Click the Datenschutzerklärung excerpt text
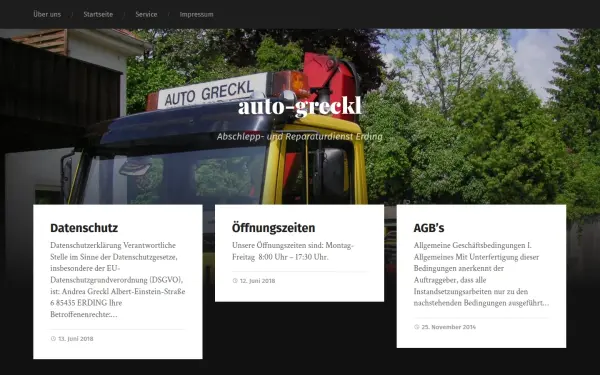 (x=117, y=280)
